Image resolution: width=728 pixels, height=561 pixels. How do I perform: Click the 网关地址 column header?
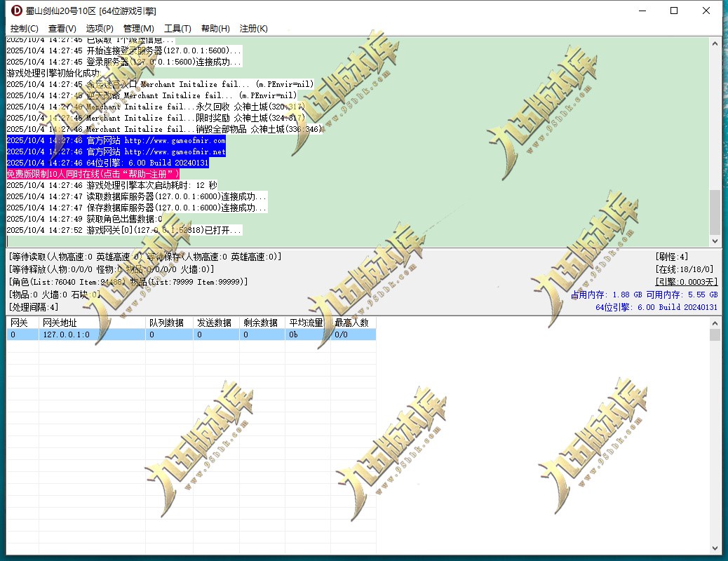click(x=60, y=323)
